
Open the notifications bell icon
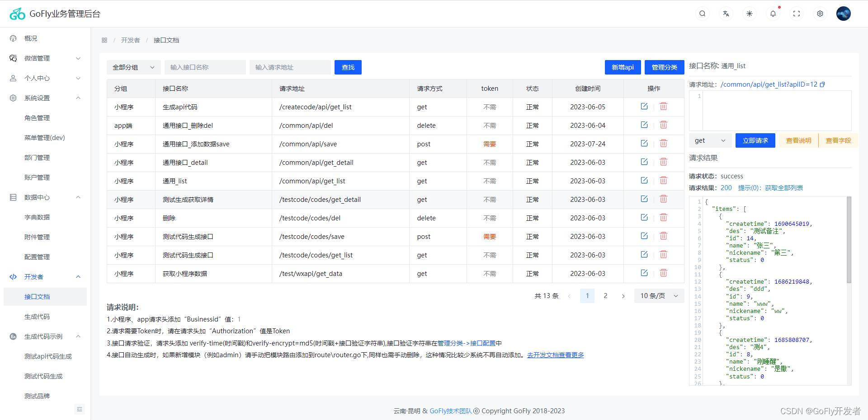click(773, 14)
